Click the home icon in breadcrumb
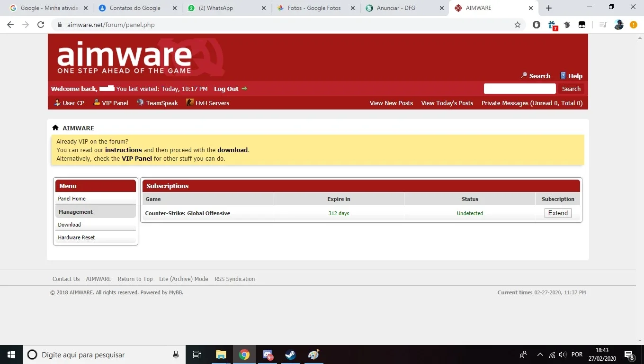This screenshot has height=364, width=644. (55, 128)
